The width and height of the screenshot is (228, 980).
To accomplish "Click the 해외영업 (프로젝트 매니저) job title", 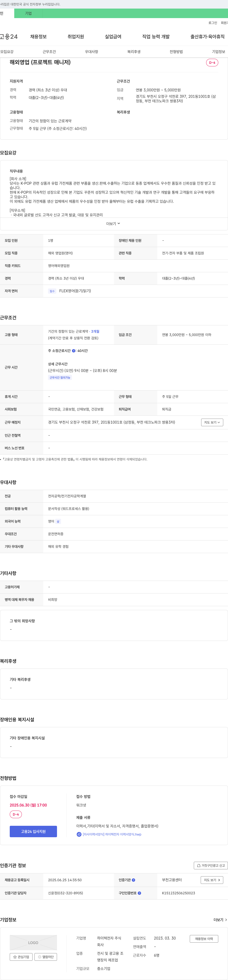I will pyautogui.click(x=40, y=62).
